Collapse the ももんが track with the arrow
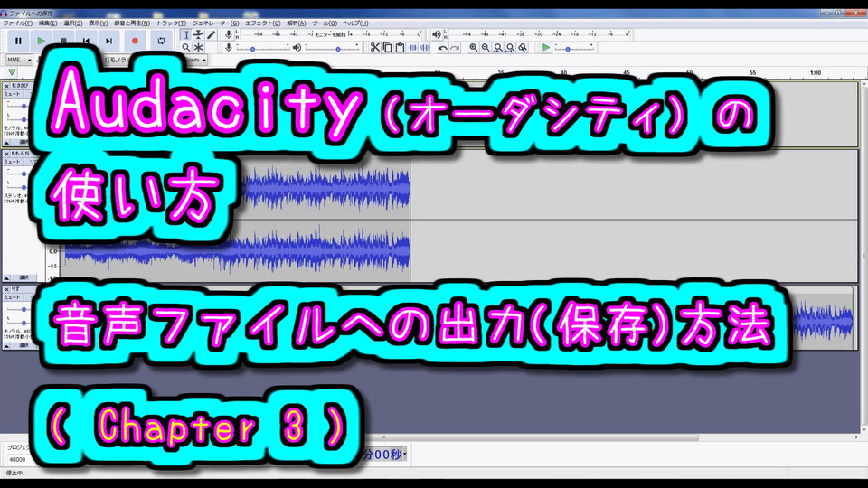 click(6, 277)
